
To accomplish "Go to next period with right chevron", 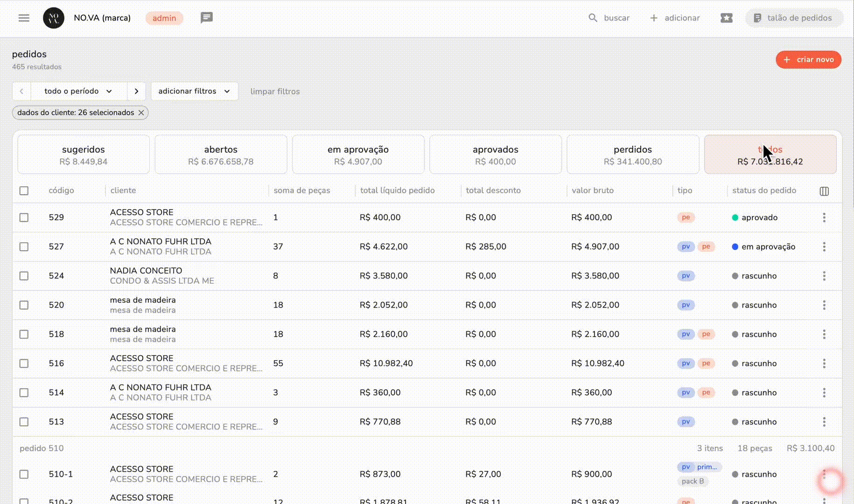I will pos(136,91).
